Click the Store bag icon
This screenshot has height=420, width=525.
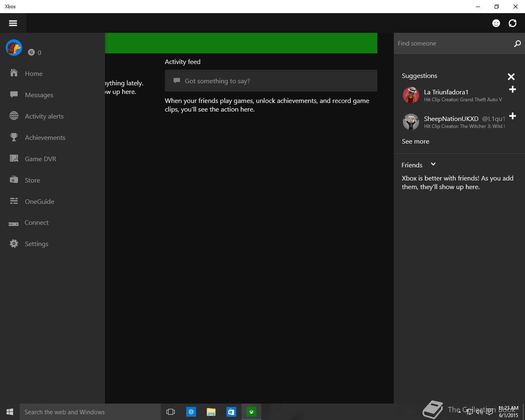coord(14,180)
